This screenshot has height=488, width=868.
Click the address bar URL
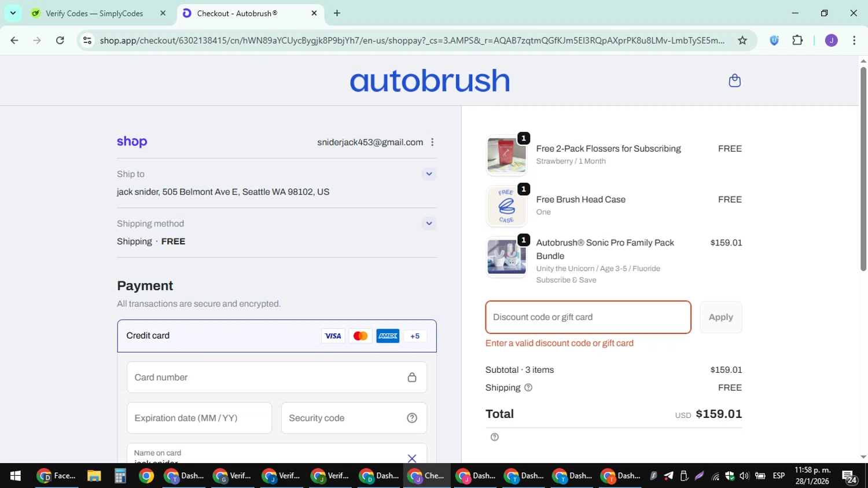pos(411,40)
